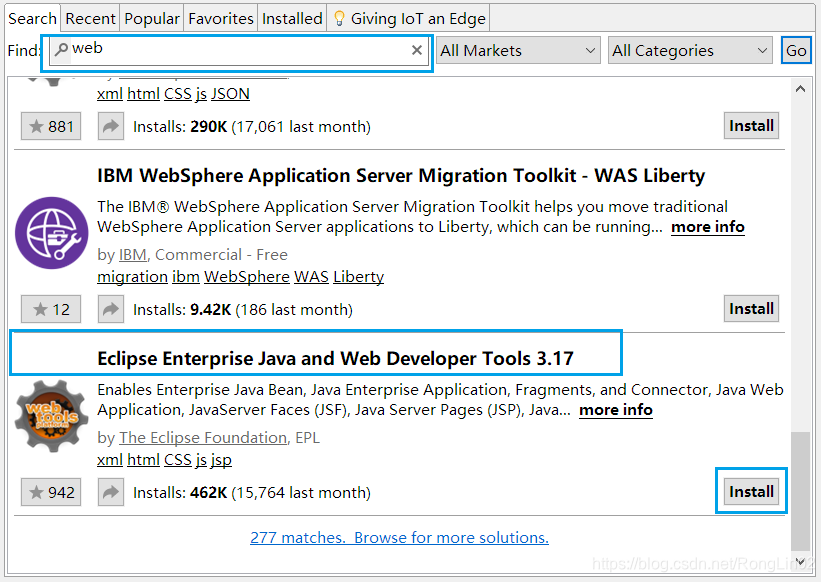
Task: Install IBM WebSphere Migration Toolkit
Action: tap(751, 308)
